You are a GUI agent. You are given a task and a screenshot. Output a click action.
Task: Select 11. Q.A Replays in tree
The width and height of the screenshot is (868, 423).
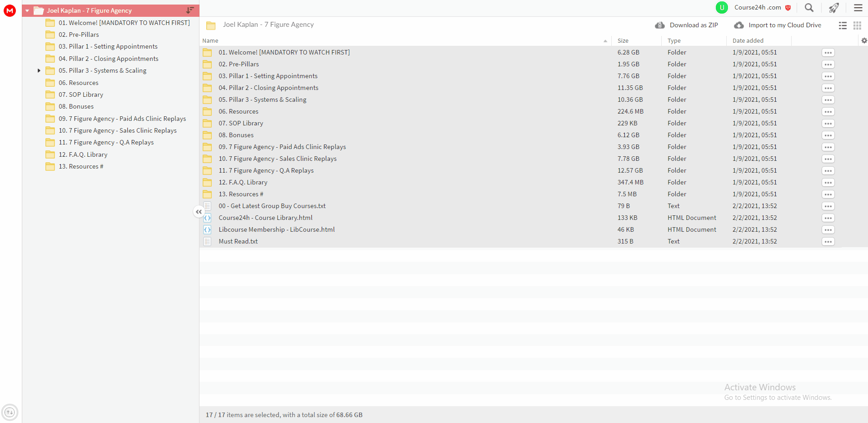tap(106, 142)
